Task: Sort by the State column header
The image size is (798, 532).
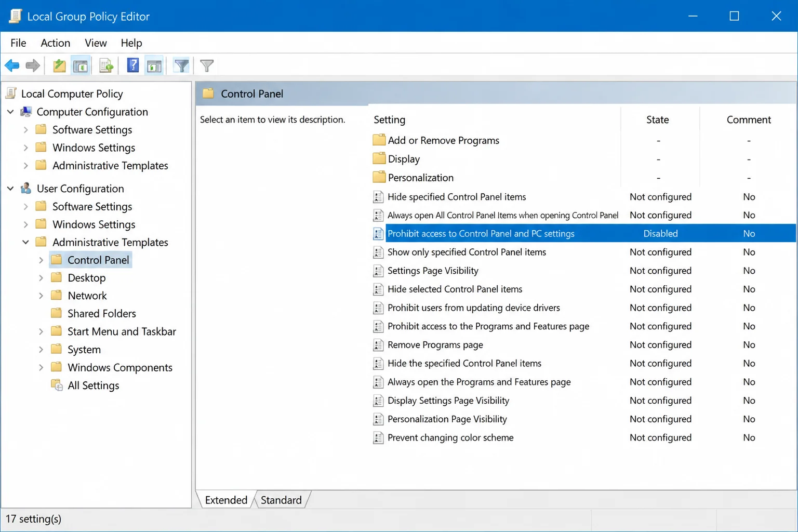Action: [658, 119]
